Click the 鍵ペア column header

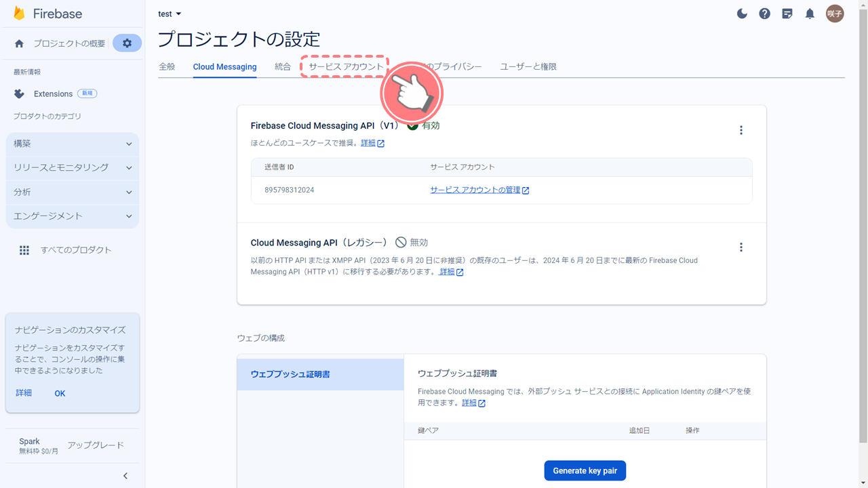[428, 430]
